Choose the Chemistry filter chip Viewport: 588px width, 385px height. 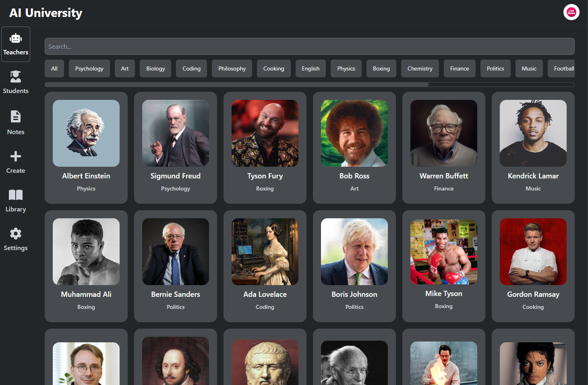[x=420, y=68]
